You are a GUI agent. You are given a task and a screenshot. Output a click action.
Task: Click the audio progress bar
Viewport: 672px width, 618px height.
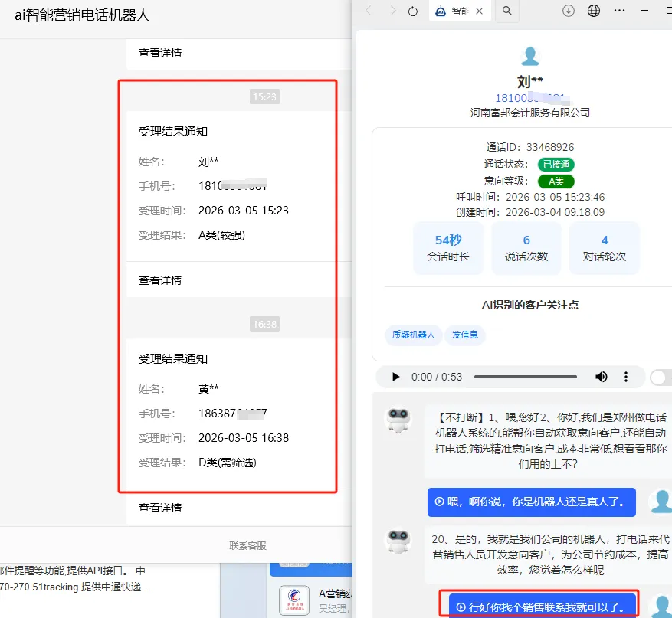(526, 376)
